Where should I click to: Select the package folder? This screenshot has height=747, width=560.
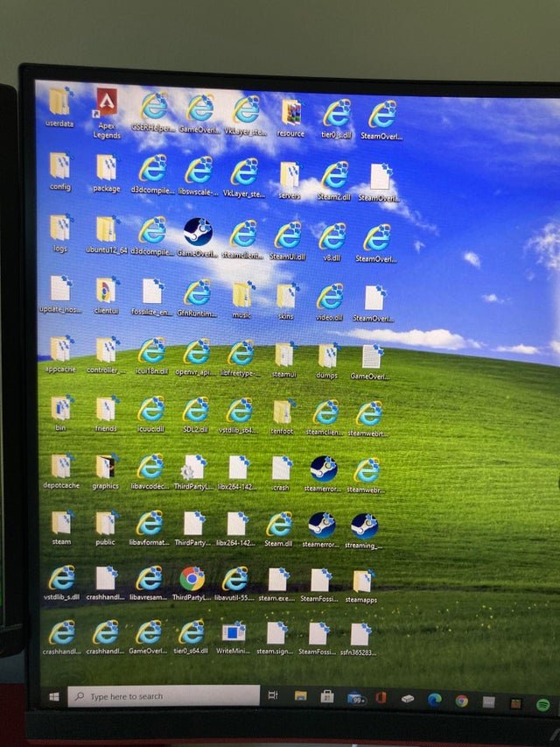tap(106, 167)
